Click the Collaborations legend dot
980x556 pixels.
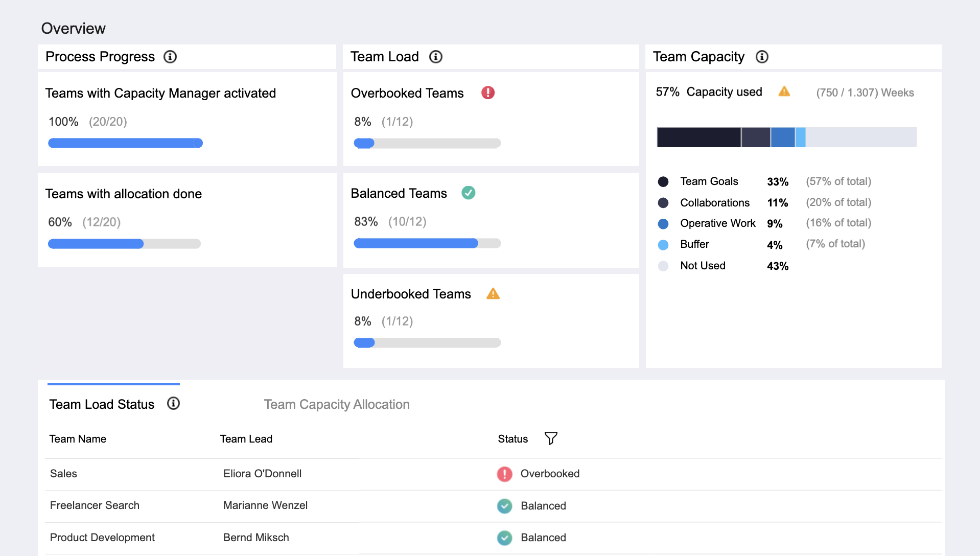pyautogui.click(x=663, y=203)
